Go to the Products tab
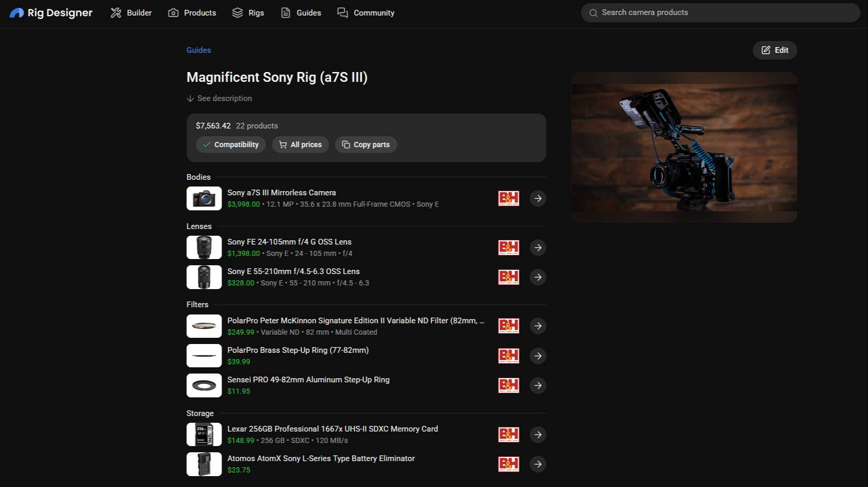This screenshot has height=487, width=868. point(192,12)
